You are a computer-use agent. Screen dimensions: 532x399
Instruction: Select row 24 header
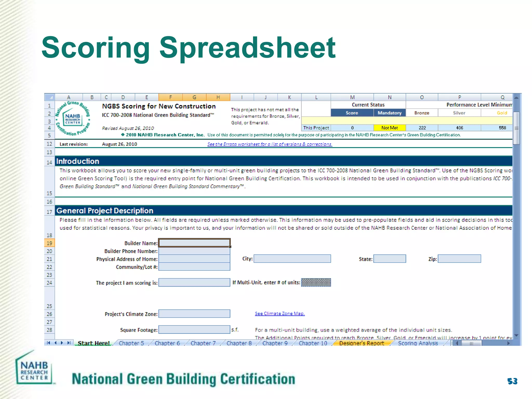pyautogui.click(x=49, y=283)
